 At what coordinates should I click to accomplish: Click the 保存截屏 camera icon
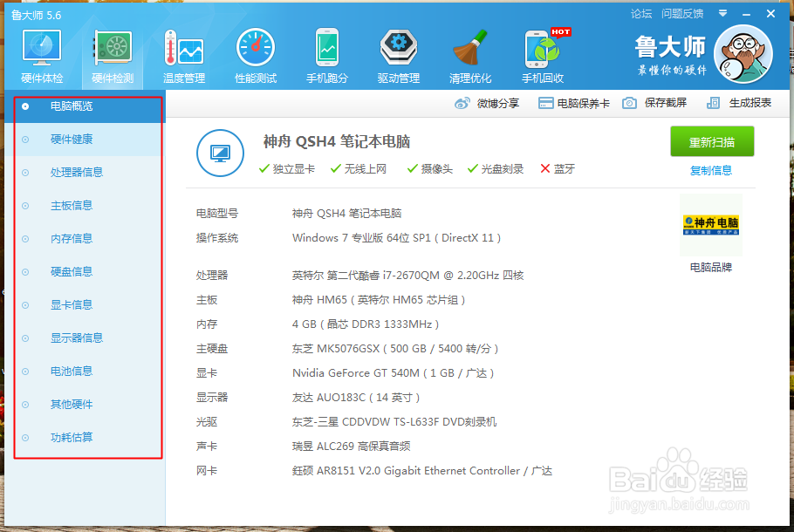coord(629,103)
